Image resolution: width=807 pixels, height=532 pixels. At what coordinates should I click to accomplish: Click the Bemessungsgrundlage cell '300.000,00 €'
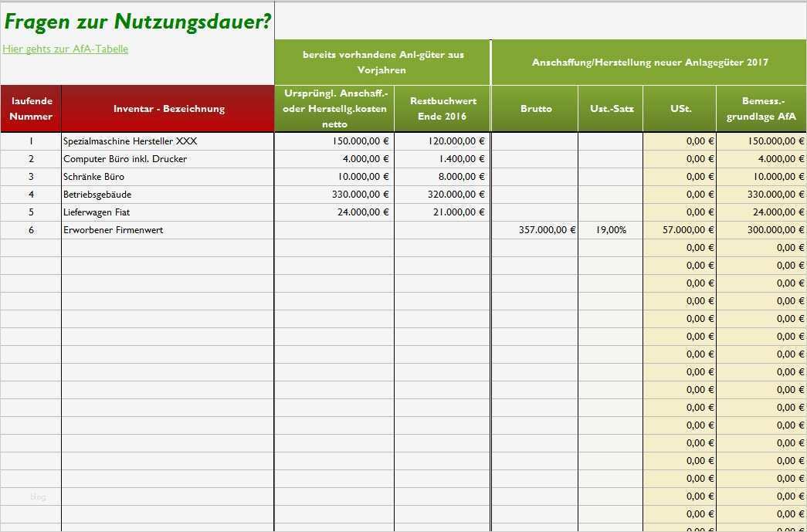(x=761, y=230)
